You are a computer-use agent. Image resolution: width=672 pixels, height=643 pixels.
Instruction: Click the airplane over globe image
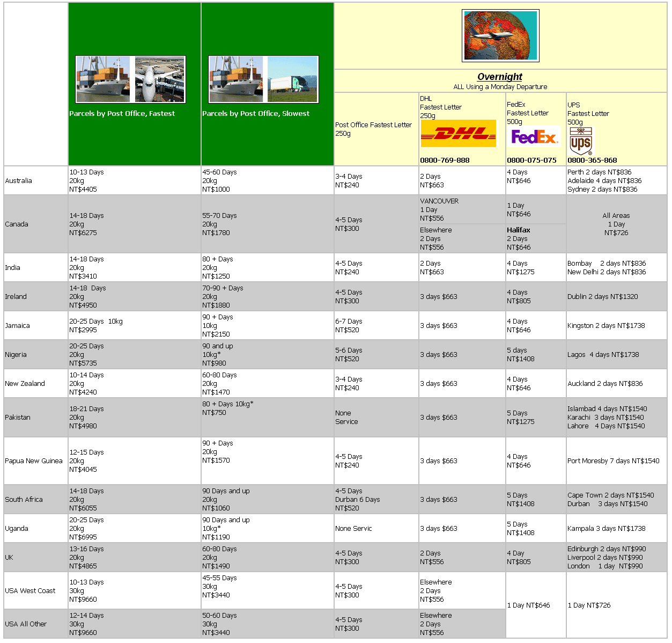pyautogui.click(x=500, y=36)
